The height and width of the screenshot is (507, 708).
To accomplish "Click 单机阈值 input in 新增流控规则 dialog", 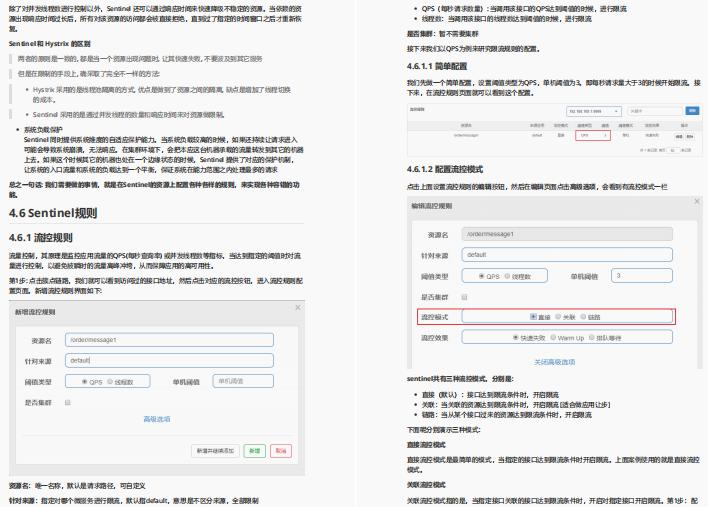I will tap(243, 381).
